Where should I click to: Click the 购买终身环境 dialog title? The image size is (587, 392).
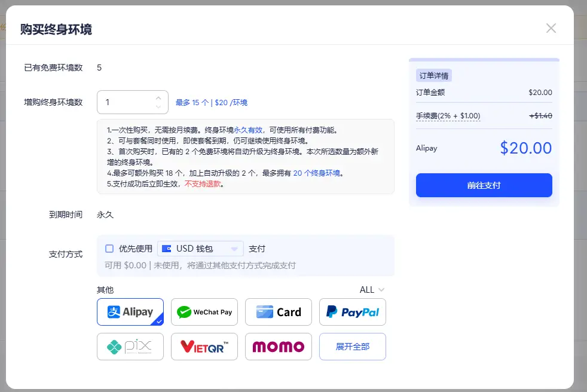[56, 29]
